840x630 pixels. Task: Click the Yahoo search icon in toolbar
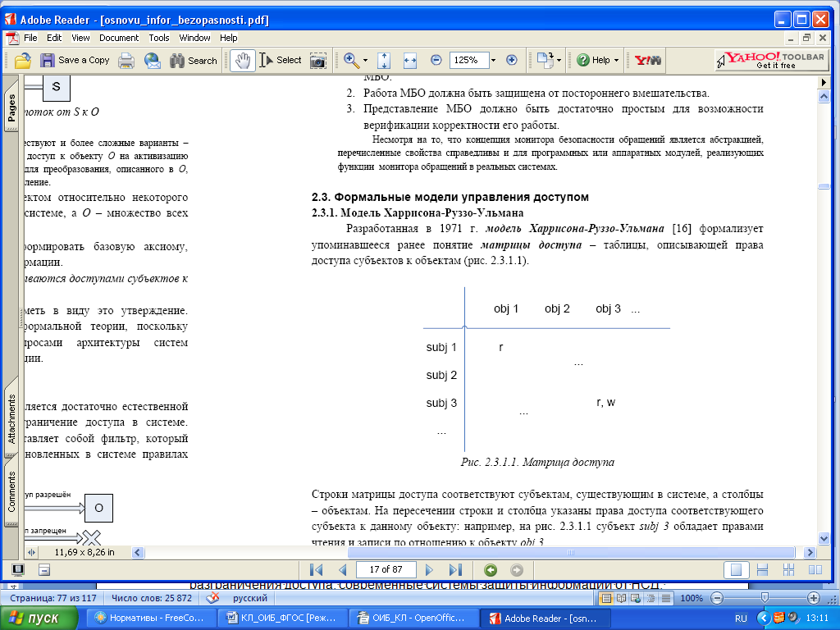point(648,61)
